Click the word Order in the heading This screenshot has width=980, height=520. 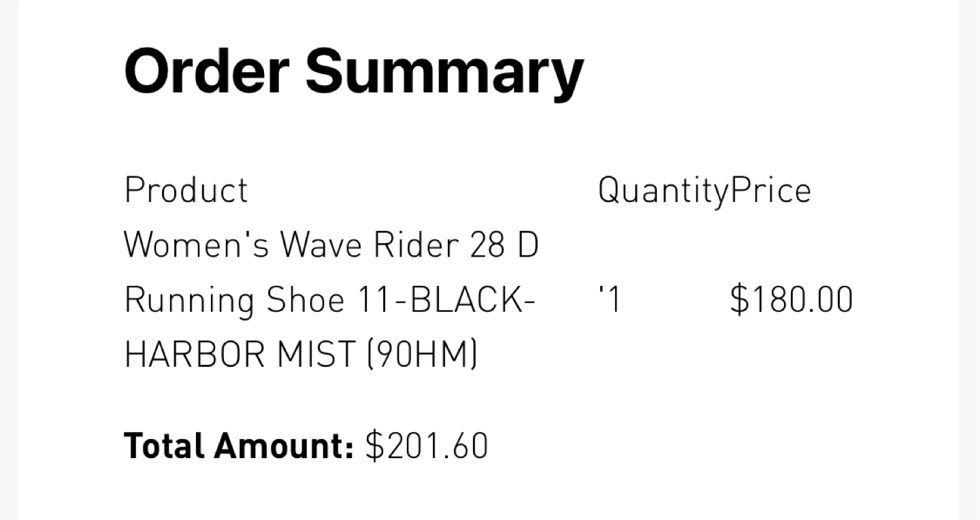click(x=207, y=71)
